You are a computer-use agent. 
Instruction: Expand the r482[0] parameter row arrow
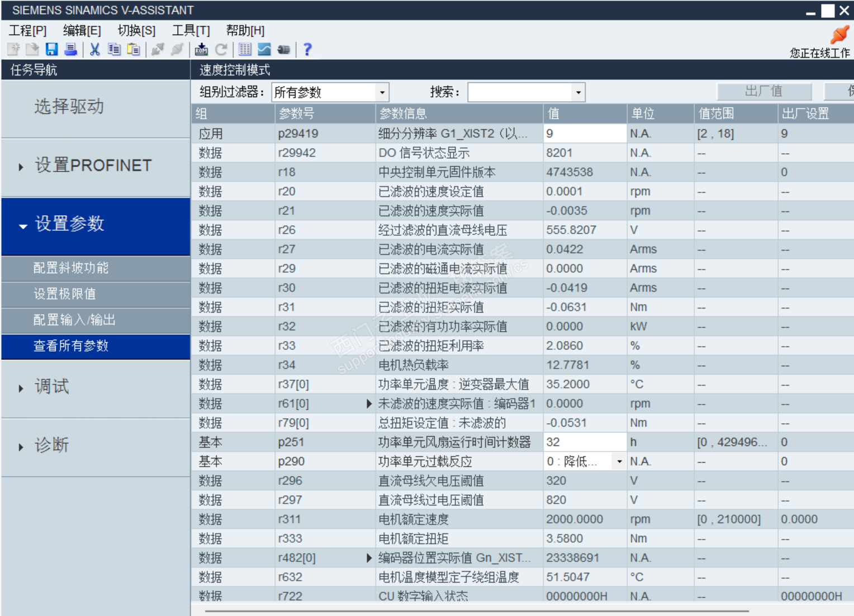click(x=369, y=558)
